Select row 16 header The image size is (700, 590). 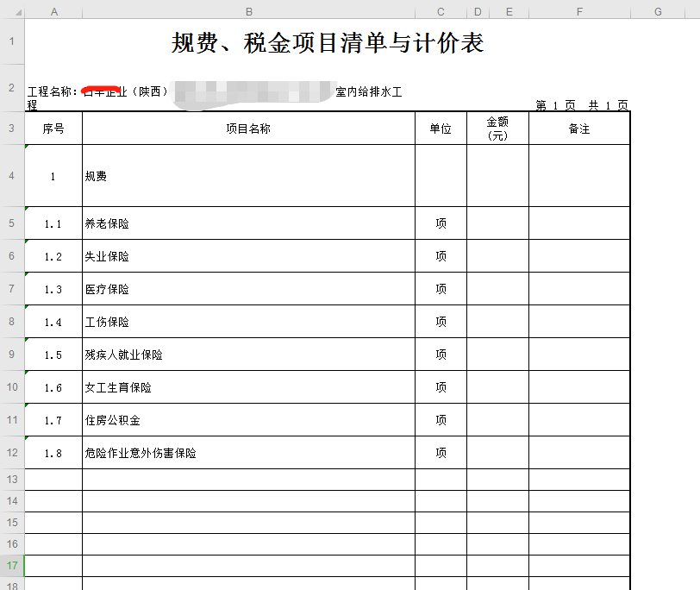point(12,544)
